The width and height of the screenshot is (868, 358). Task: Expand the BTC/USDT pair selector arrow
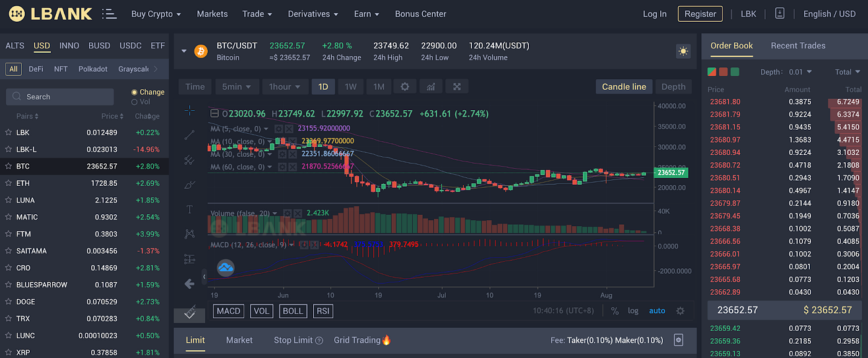click(x=184, y=51)
